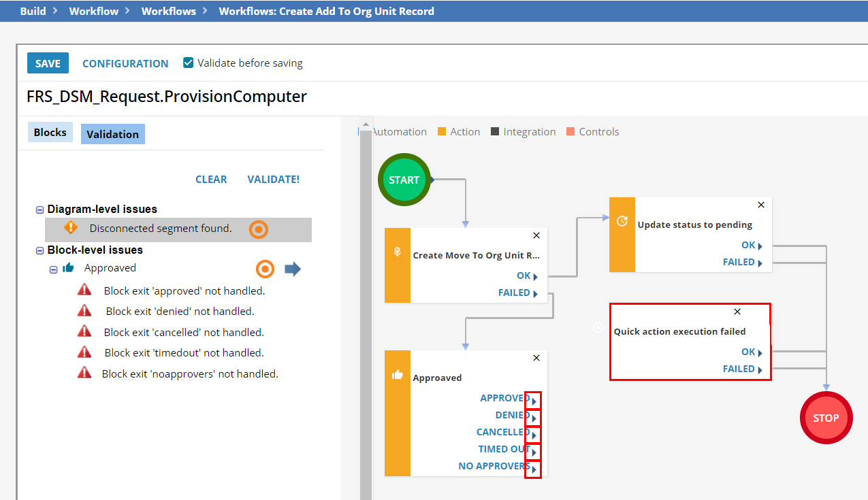Run validation via VALIDATE! link
This screenshot has height=500, width=868.
273,179
